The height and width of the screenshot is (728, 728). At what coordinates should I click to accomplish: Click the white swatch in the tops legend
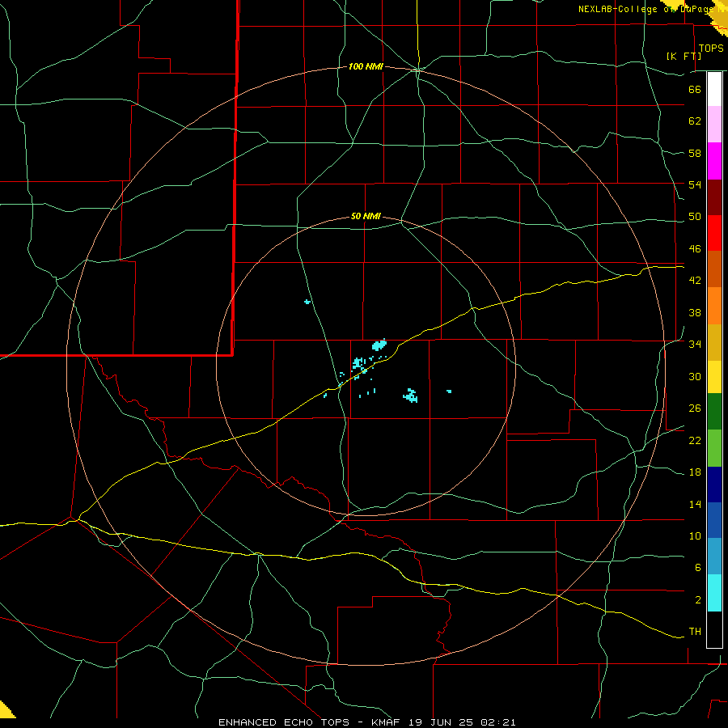pos(714,89)
